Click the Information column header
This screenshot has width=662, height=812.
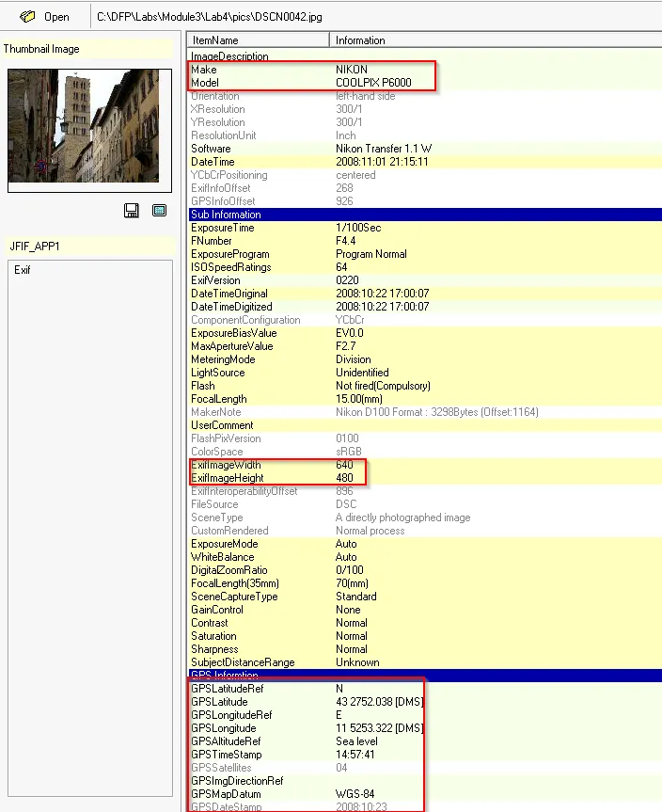point(360,40)
